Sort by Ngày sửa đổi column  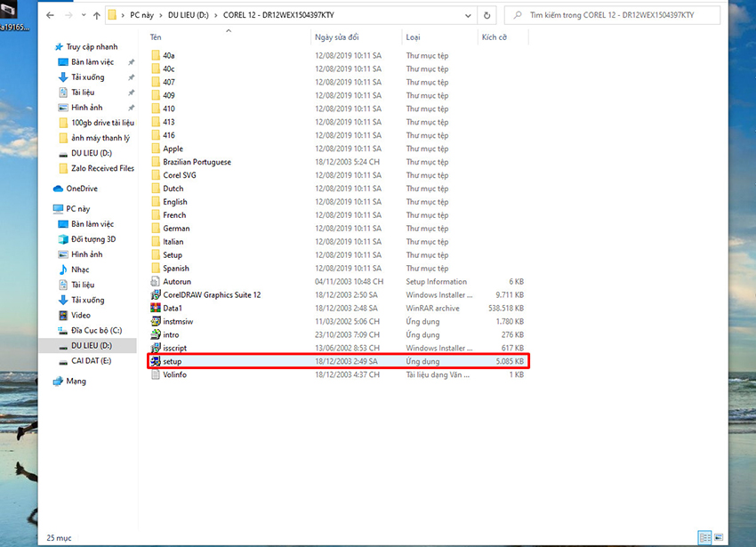(336, 37)
